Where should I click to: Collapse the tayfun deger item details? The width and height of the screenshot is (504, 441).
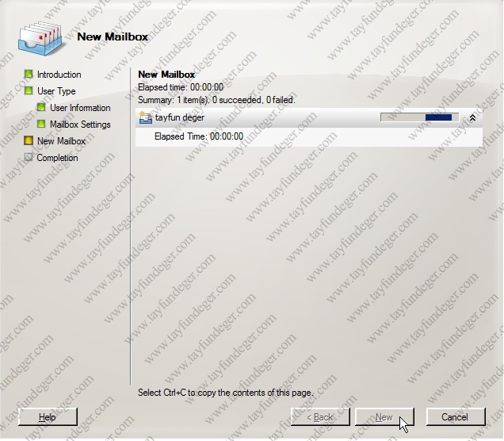[x=472, y=117]
